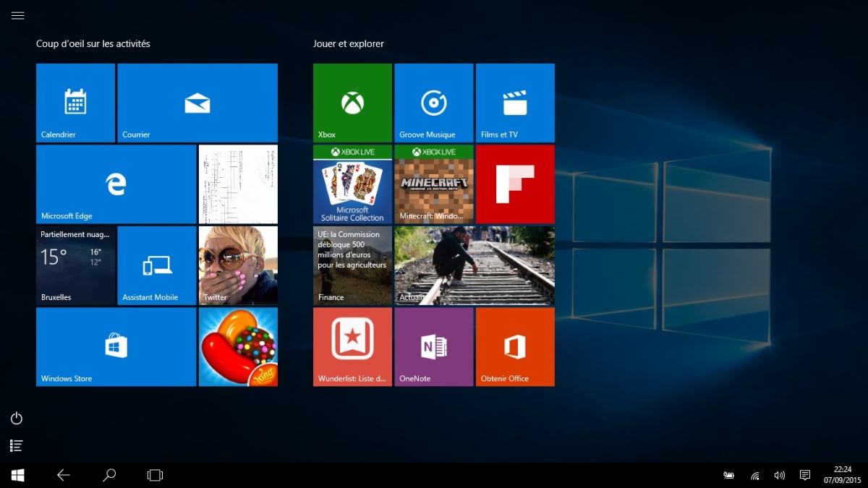Open the Actualité railway photo tile

click(x=475, y=265)
